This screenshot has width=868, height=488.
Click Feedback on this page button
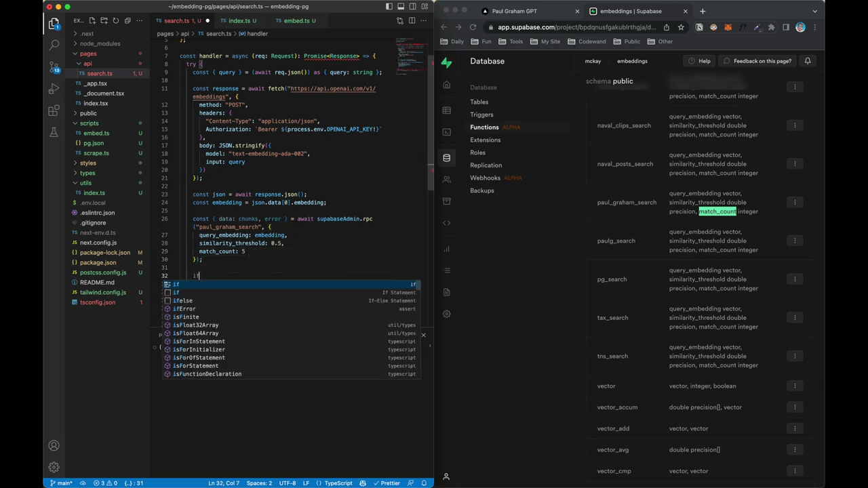click(757, 61)
